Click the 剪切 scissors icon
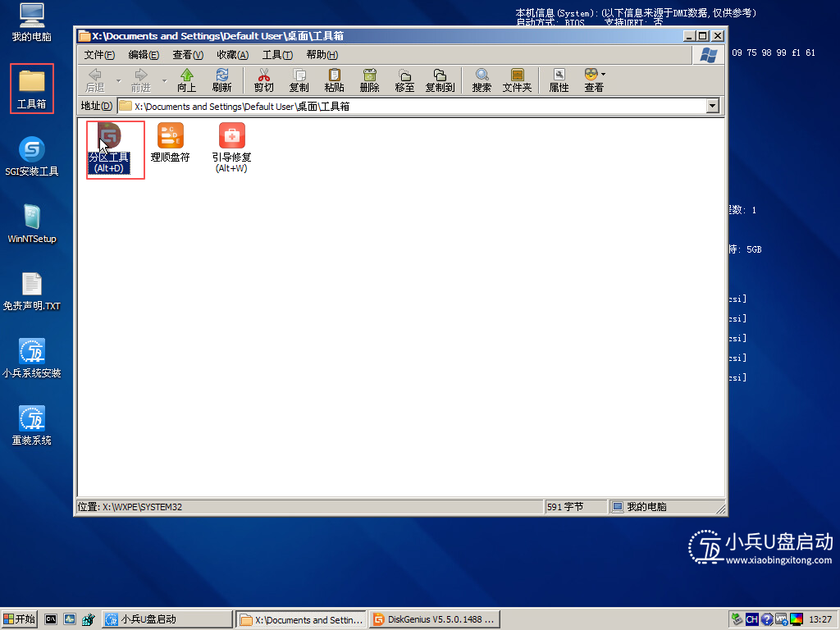840x630 pixels. (x=263, y=80)
